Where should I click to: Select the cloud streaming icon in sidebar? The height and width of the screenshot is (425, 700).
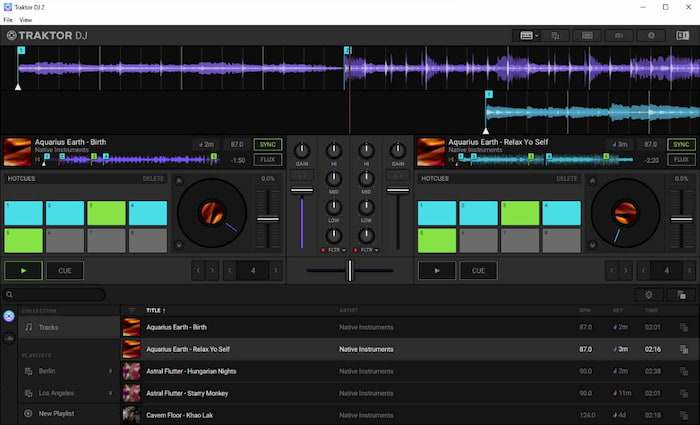pos(9,338)
